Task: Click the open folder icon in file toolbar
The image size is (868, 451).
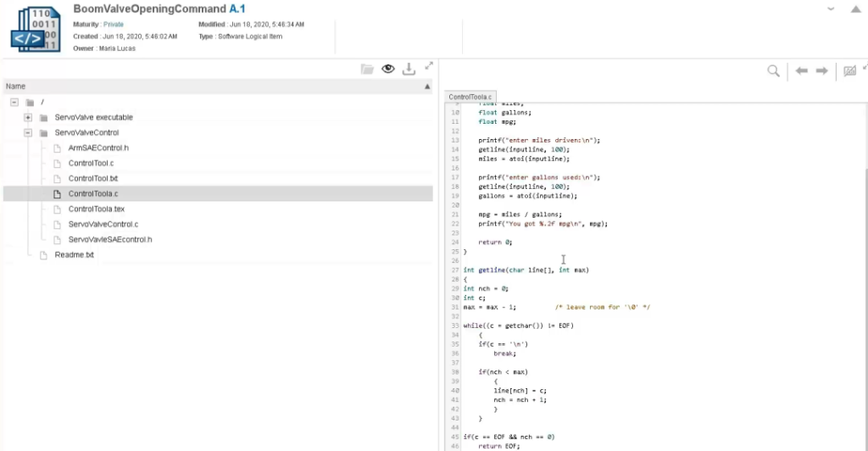Action: (x=367, y=70)
